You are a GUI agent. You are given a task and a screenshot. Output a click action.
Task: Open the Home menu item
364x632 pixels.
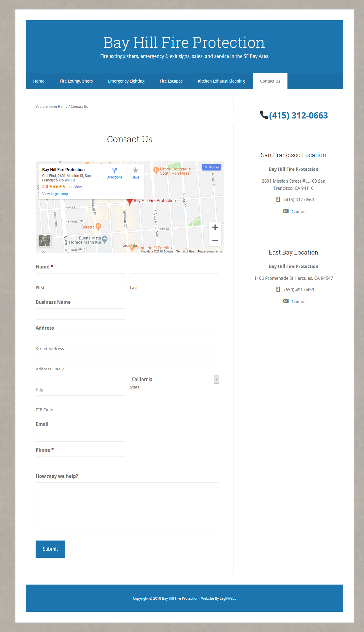click(39, 81)
